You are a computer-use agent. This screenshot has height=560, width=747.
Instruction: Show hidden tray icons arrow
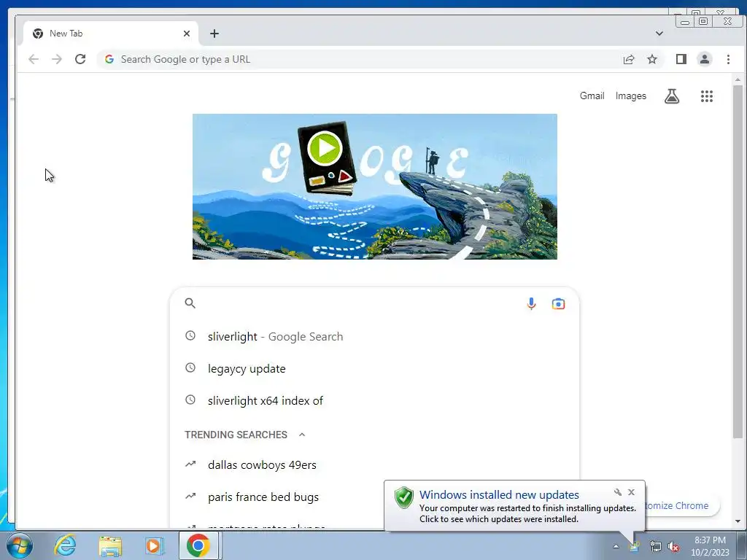[616, 547]
